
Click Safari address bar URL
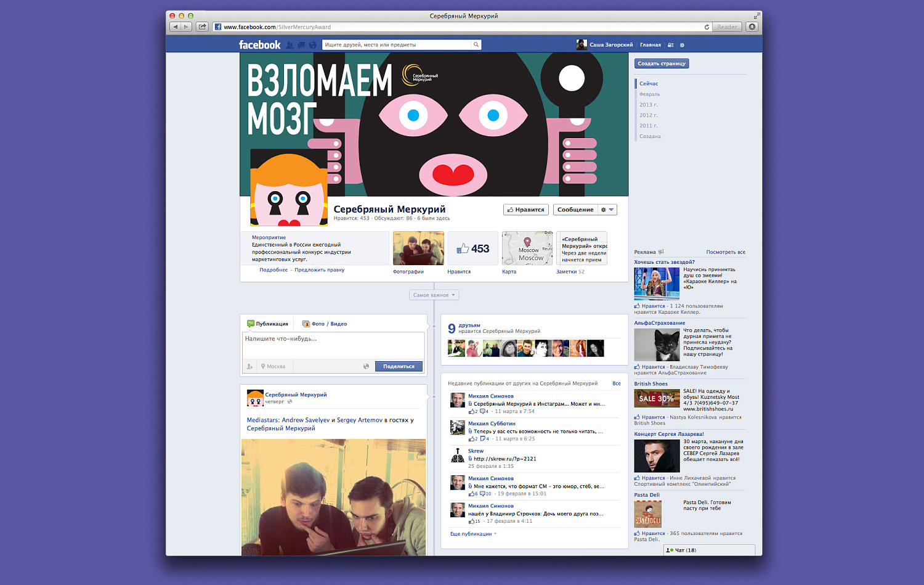coord(277,27)
